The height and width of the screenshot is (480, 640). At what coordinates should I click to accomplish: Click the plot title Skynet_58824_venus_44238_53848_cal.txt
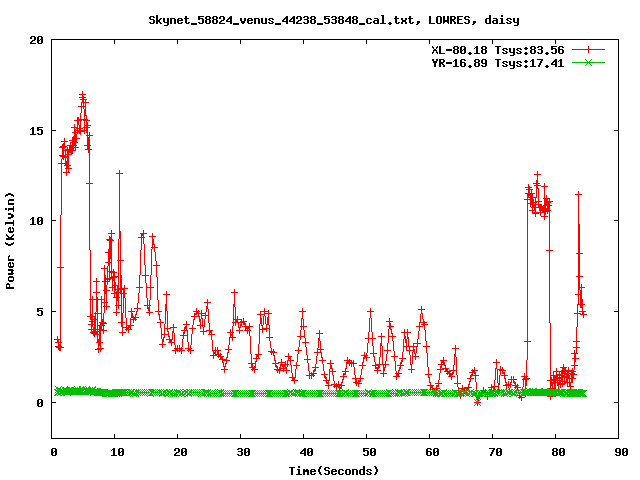tap(284, 20)
